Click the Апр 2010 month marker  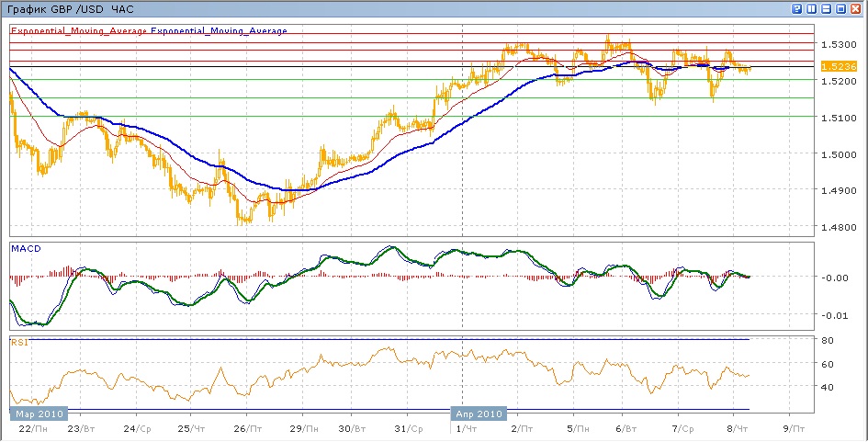[x=479, y=414]
